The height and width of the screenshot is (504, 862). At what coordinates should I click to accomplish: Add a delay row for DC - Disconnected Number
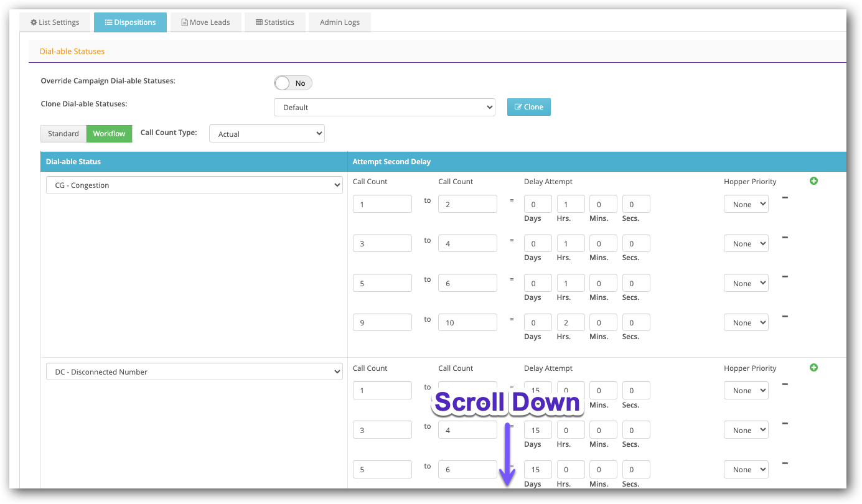point(813,368)
